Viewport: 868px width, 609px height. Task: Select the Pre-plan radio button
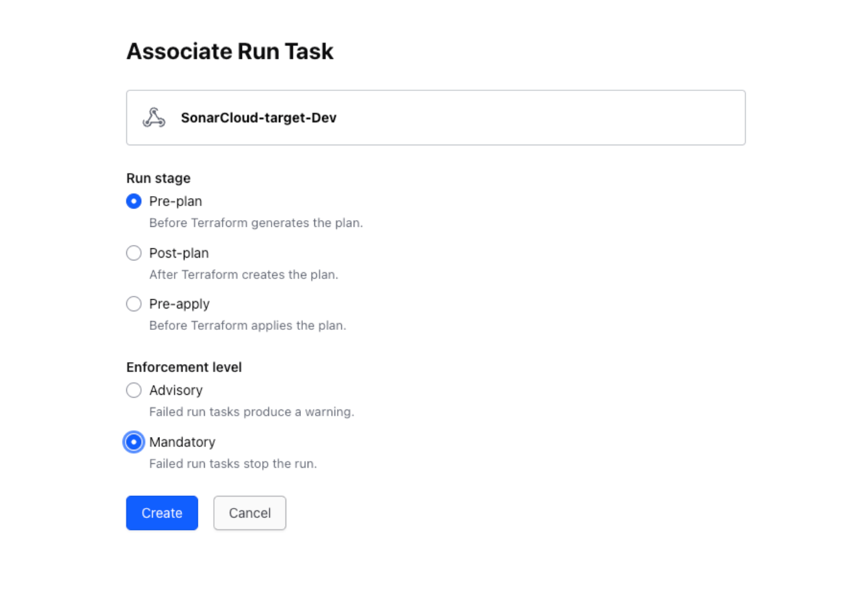pos(134,201)
